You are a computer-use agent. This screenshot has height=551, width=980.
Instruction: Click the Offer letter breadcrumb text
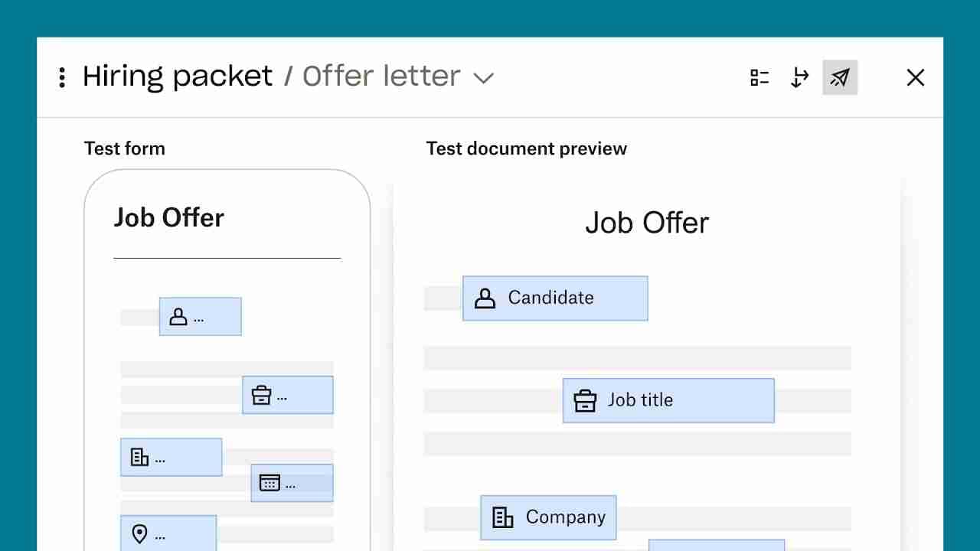381,76
